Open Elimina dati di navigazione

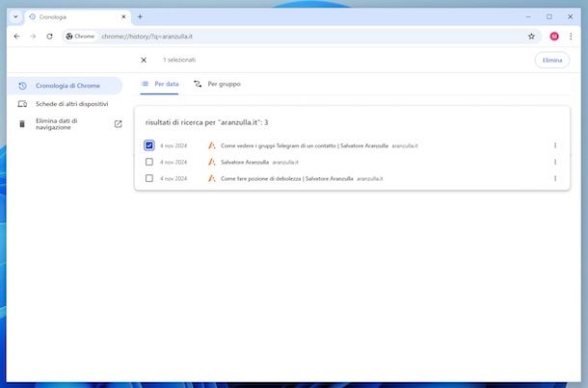pos(65,124)
